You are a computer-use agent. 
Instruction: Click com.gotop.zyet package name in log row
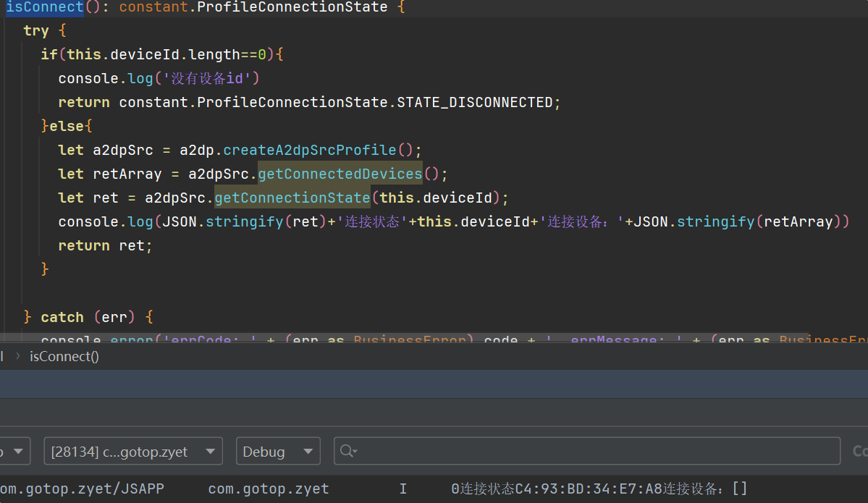tap(269, 489)
